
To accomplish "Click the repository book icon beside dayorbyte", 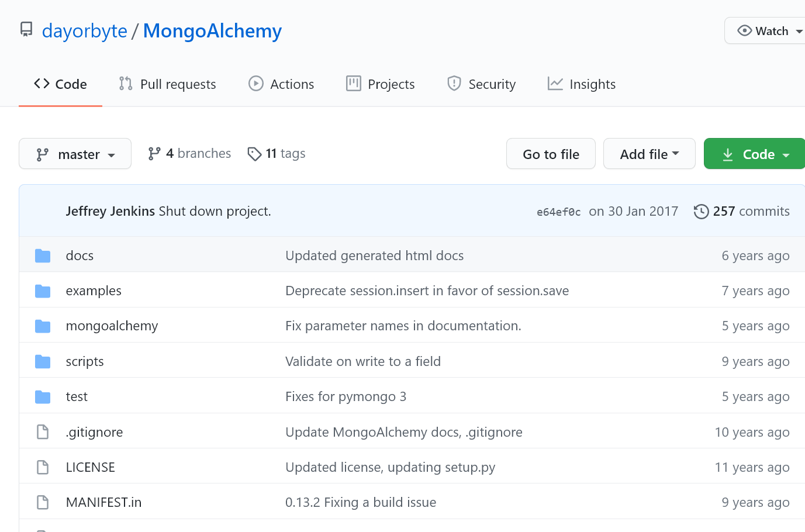I will (26, 30).
